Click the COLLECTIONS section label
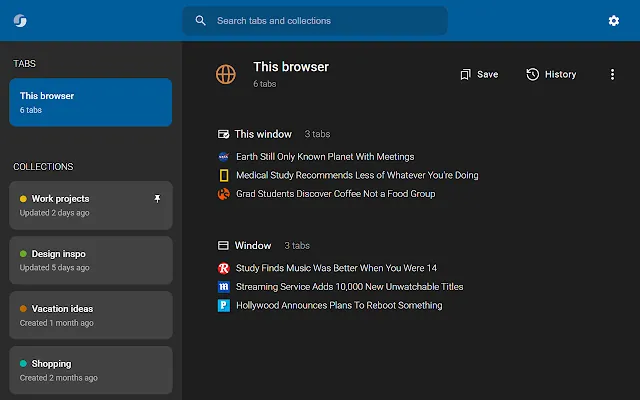Screen dimensions: 640x400 pos(43,167)
